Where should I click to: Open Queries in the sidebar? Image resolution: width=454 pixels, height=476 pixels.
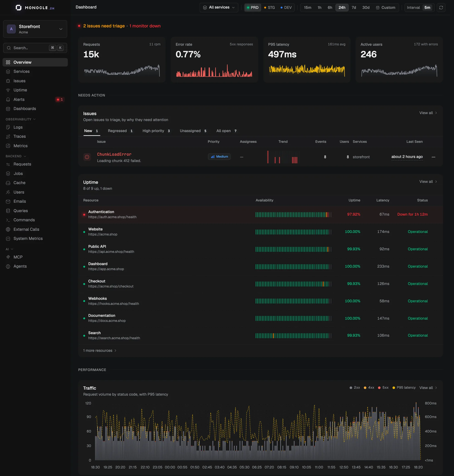point(35,211)
